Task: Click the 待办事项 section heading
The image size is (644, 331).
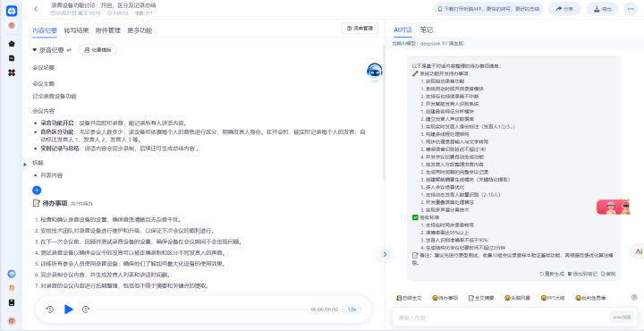Action: pyautogui.click(x=55, y=203)
